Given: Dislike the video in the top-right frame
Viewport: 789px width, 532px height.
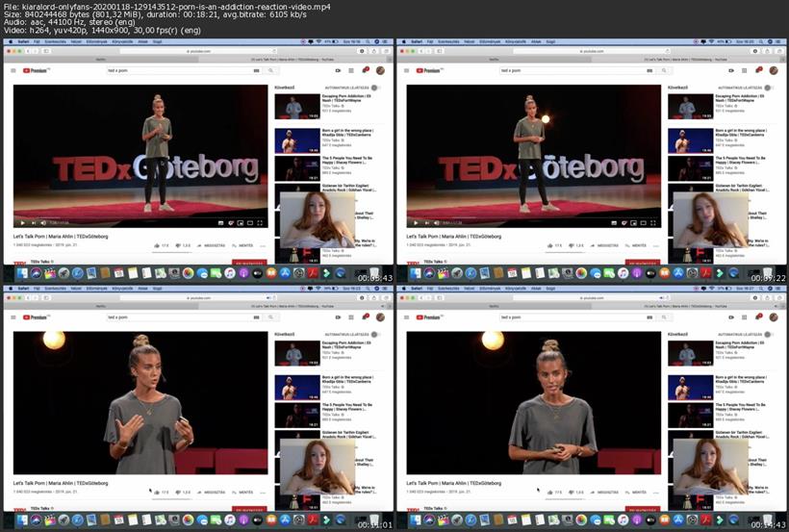Looking at the screenshot, I should 570,245.
